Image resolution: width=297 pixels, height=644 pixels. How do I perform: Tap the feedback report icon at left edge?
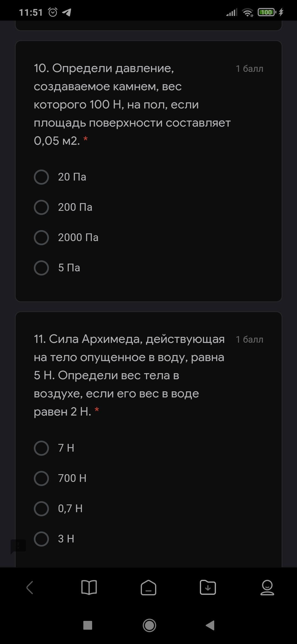18,546
